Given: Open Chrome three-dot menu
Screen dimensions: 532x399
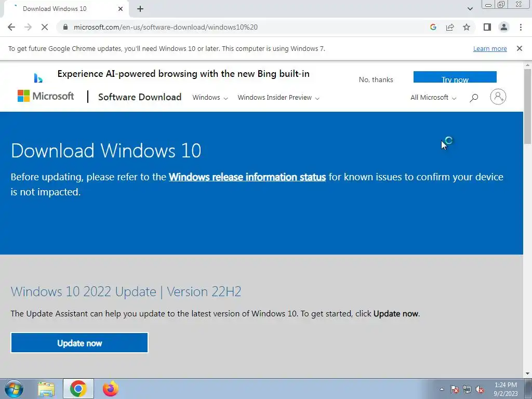Looking at the screenshot, I should pos(521,27).
